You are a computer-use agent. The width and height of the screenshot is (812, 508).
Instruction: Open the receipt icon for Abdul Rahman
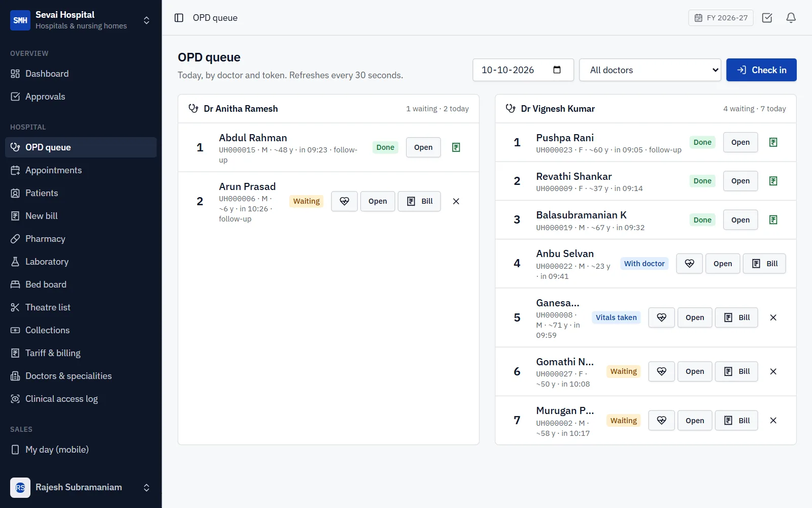[456, 147]
